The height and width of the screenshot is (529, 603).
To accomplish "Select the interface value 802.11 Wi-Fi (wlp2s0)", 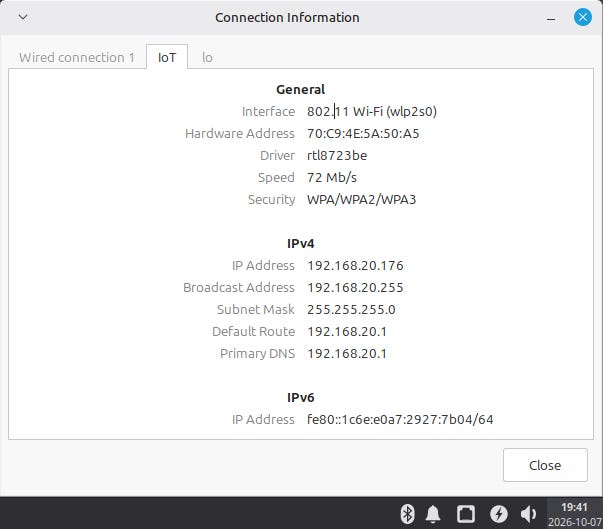I will pos(371,111).
